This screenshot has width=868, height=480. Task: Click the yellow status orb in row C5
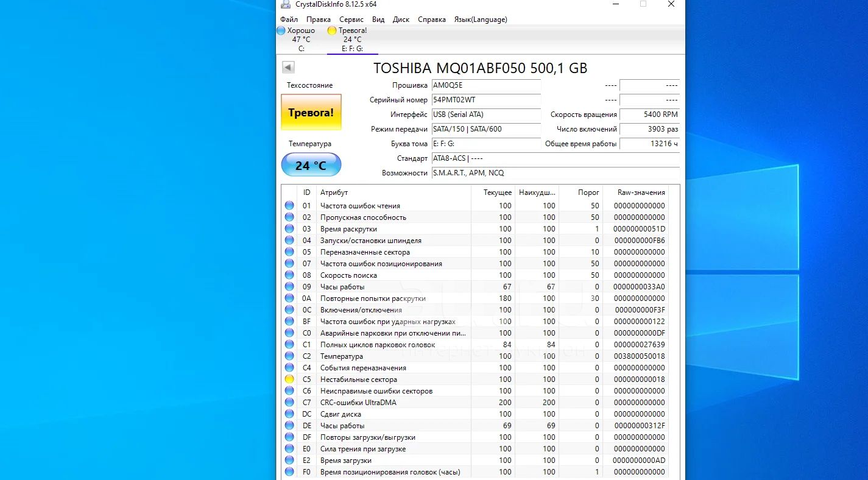pos(289,379)
